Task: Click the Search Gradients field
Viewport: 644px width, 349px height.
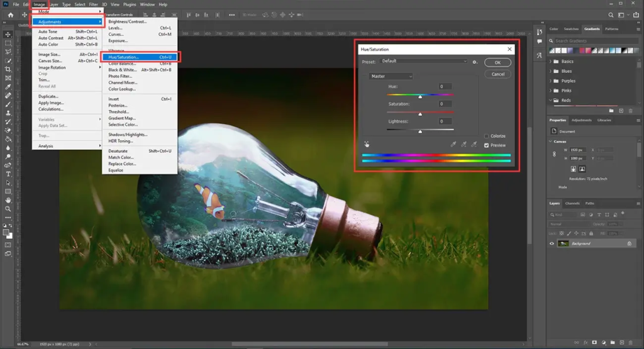Action: 595,41
